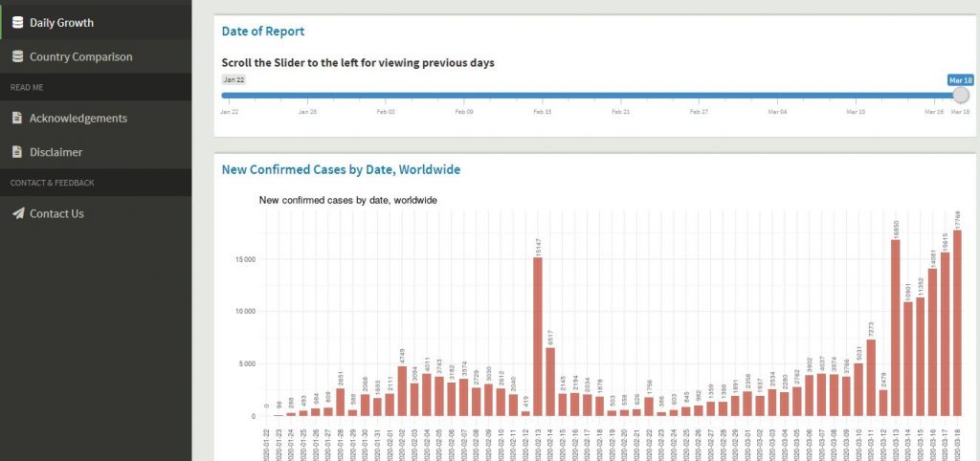The width and height of the screenshot is (980, 461).
Task: Click the database icon beside Daily Growth
Action: 17,22
